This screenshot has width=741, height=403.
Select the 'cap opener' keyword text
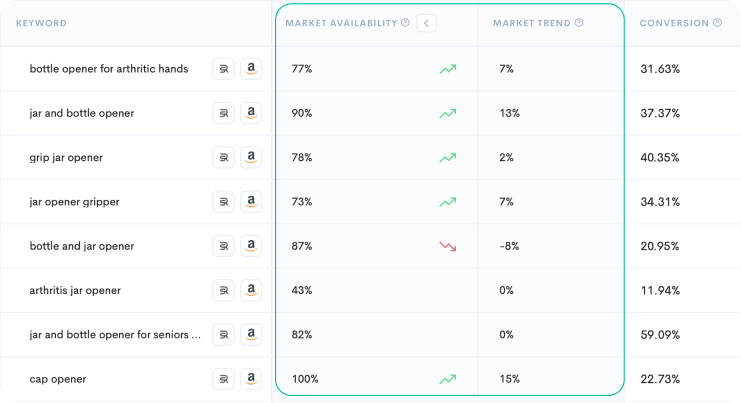tap(58, 379)
